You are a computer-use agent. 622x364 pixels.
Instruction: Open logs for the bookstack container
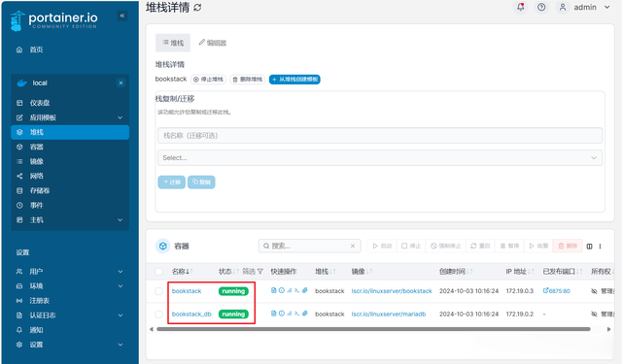point(273,290)
